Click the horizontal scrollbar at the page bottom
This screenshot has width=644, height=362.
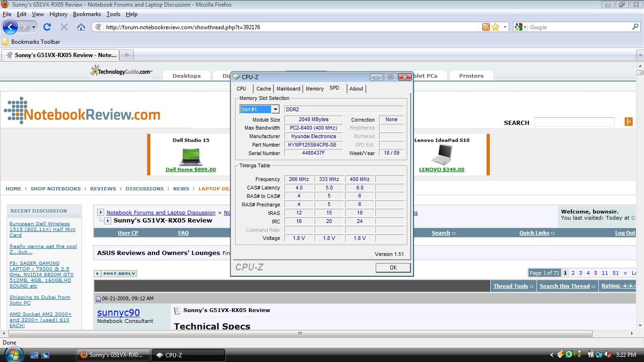(300, 333)
